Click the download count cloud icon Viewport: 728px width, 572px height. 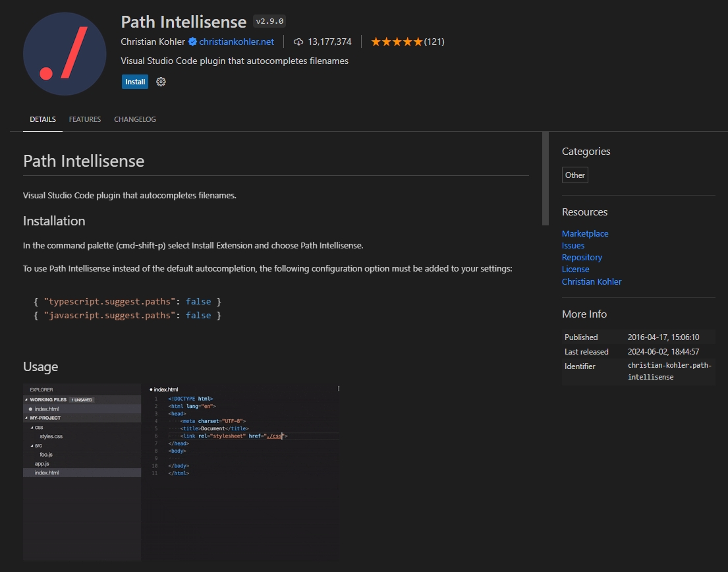tap(298, 42)
